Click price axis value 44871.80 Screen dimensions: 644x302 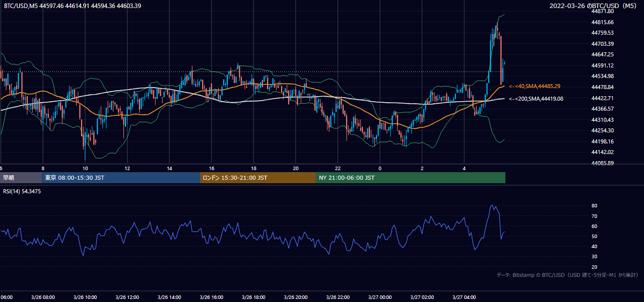pos(603,11)
